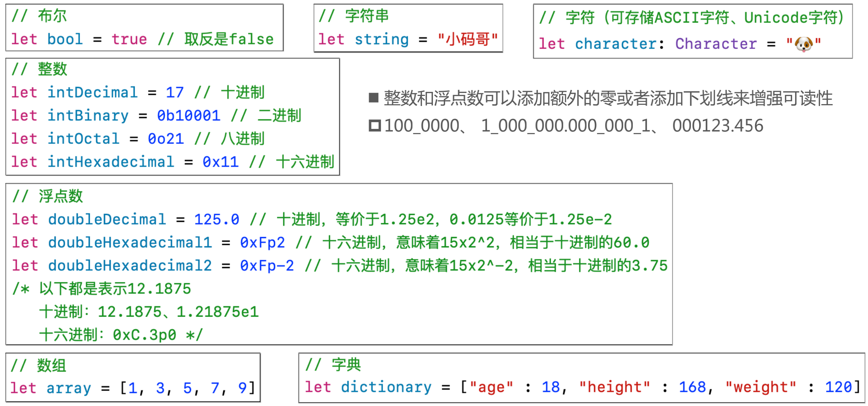
Task: Click the 0b10001 binary literal
Action: [188, 116]
